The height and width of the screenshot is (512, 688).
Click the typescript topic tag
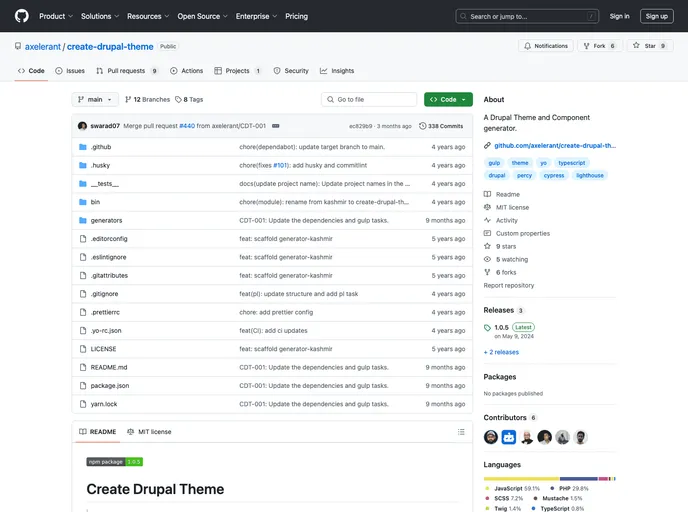point(571,163)
